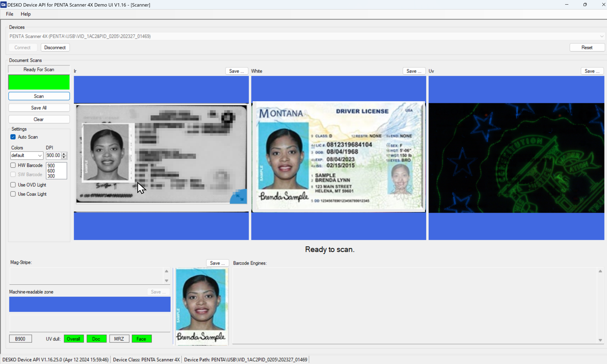
Task: Enable HW Barcode checkbox
Action: click(x=13, y=165)
